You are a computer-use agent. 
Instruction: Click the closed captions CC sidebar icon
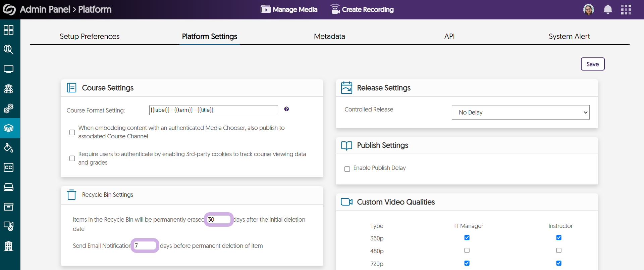click(x=8, y=167)
